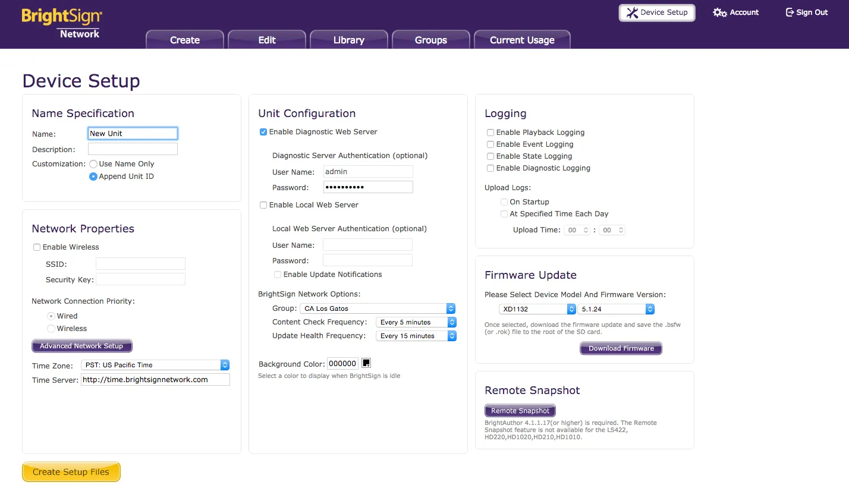Toggle Enable Diagnostic Web Server checkbox
The width and height of the screenshot is (849, 504).
click(x=263, y=132)
